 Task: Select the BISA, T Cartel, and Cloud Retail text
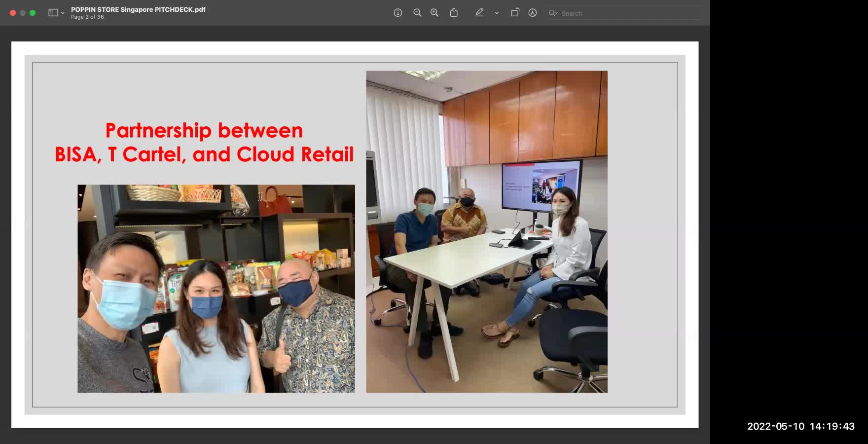(x=204, y=154)
